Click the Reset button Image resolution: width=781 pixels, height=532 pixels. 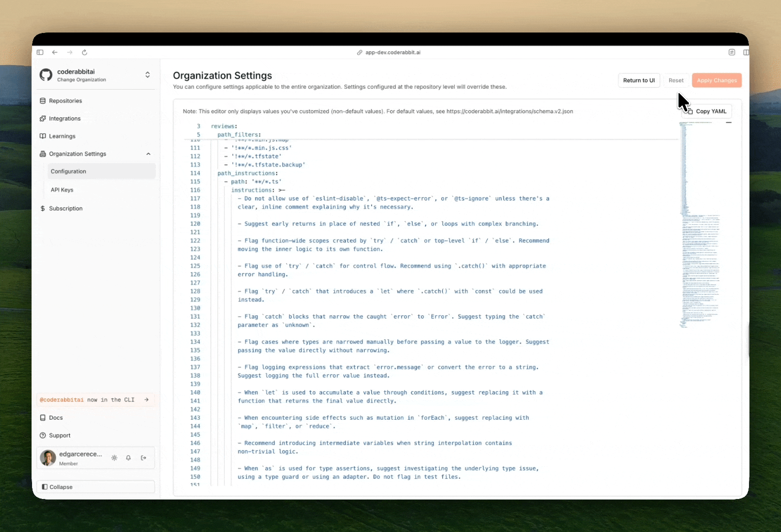pos(676,80)
